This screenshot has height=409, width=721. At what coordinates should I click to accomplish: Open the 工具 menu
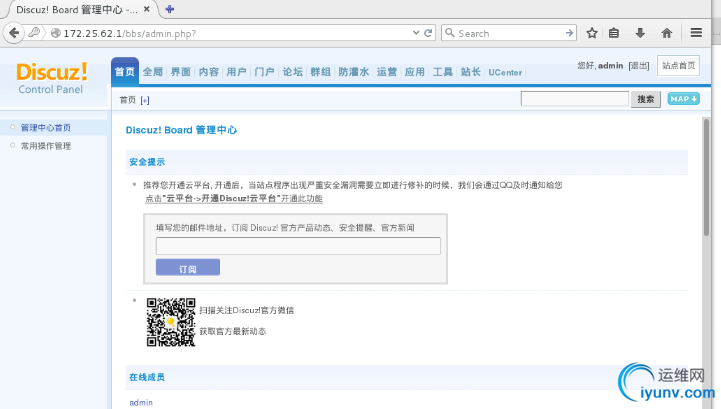pyautogui.click(x=443, y=72)
